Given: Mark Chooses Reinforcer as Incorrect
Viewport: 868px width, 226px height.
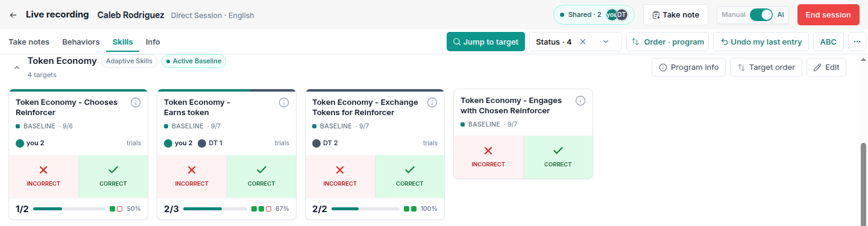Looking at the screenshot, I should 44,176.
